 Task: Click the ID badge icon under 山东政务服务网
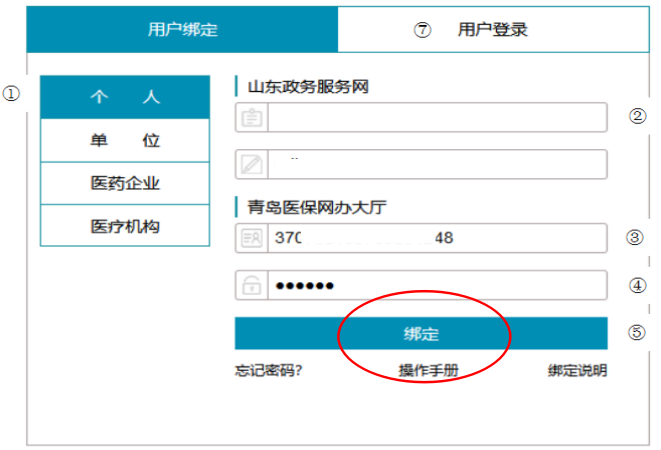(251, 118)
